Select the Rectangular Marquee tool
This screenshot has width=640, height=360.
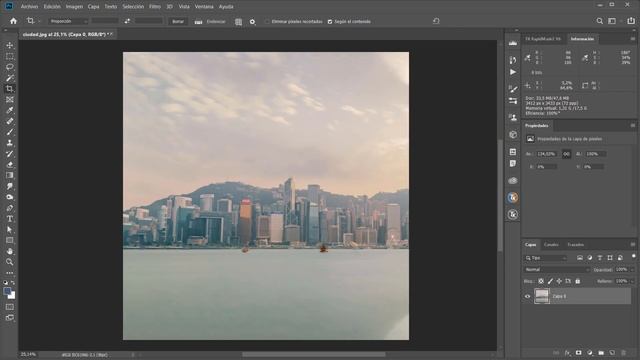coord(10,56)
